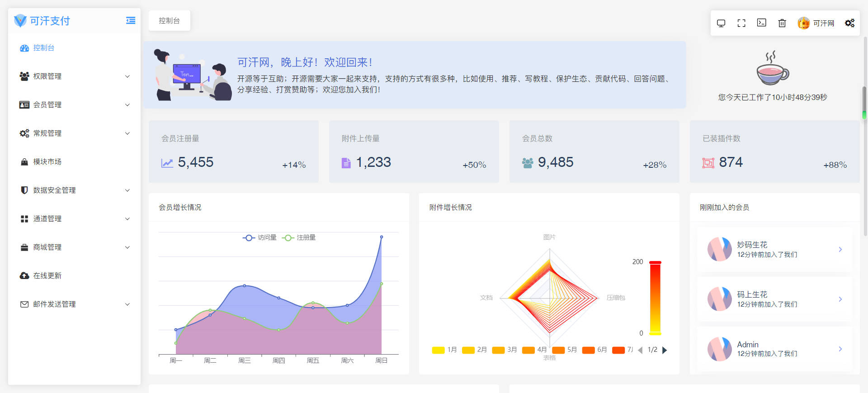
Task: Open member 码上生花 entry
Action: pyautogui.click(x=774, y=299)
